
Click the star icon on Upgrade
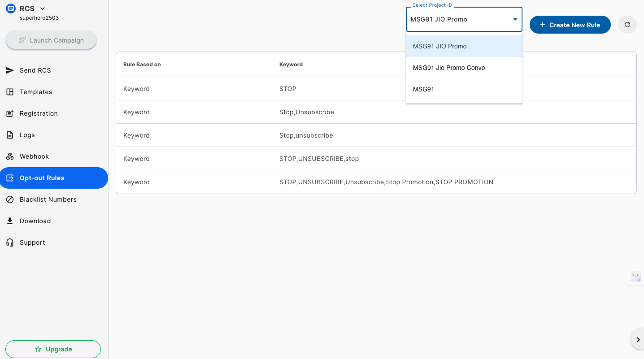(x=38, y=349)
